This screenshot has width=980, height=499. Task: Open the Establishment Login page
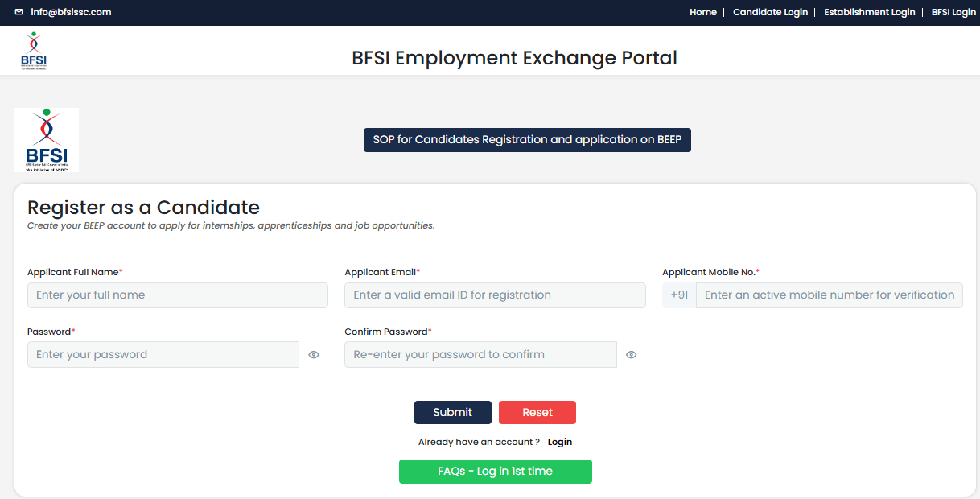tap(870, 12)
